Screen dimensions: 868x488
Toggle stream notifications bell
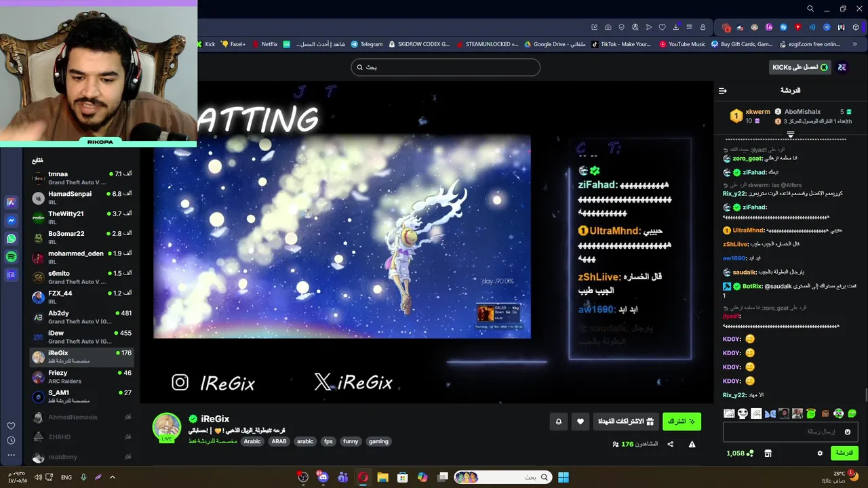[x=559, y=422]
